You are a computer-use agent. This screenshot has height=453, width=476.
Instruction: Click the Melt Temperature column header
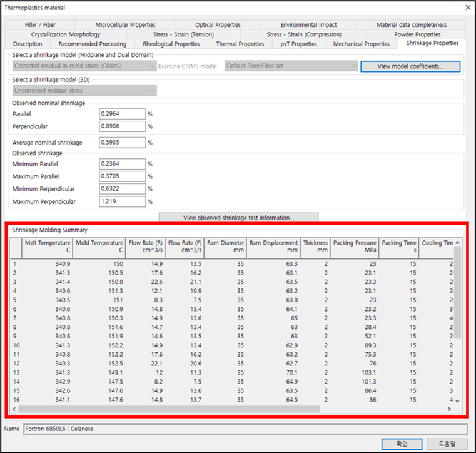click(x=47, y=247)
